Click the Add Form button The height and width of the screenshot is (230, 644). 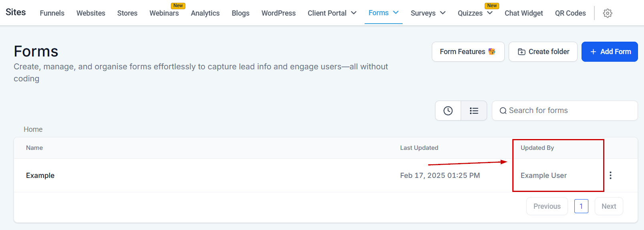(609, 52)
